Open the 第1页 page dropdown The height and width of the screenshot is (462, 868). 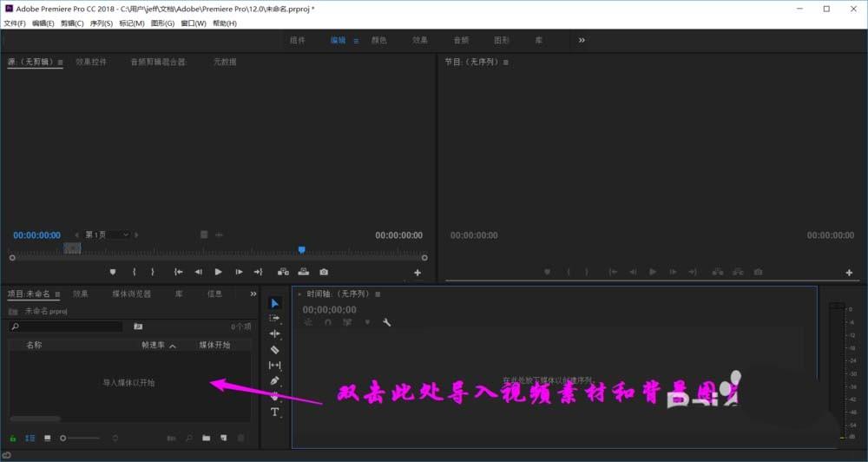[107, 234]
